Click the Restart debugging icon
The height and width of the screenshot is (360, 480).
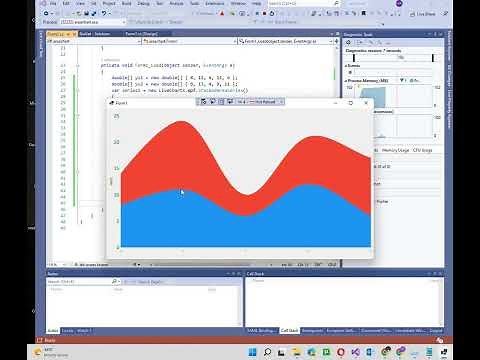coord(272,14)
